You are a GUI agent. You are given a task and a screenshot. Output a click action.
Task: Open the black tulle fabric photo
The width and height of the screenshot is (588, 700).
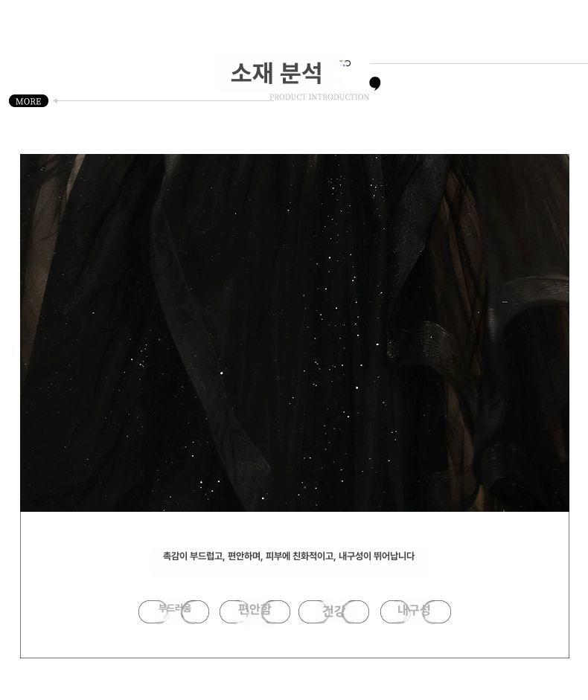[295, 333]
